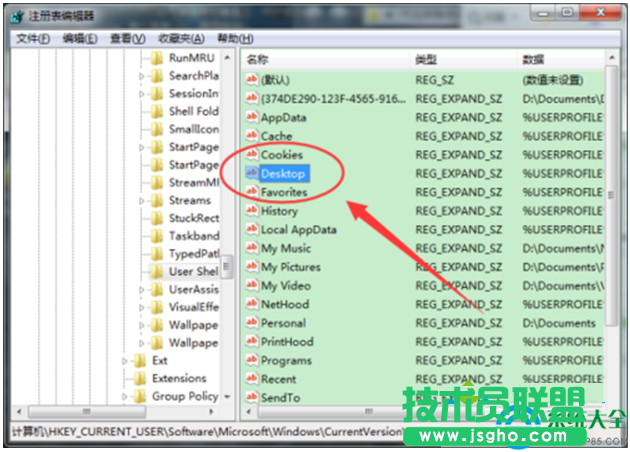Image resolution: width=630 pixels, height=452 pixels.
Task: Expand the SearchPla tree node
Action: [x=141, y=76]
